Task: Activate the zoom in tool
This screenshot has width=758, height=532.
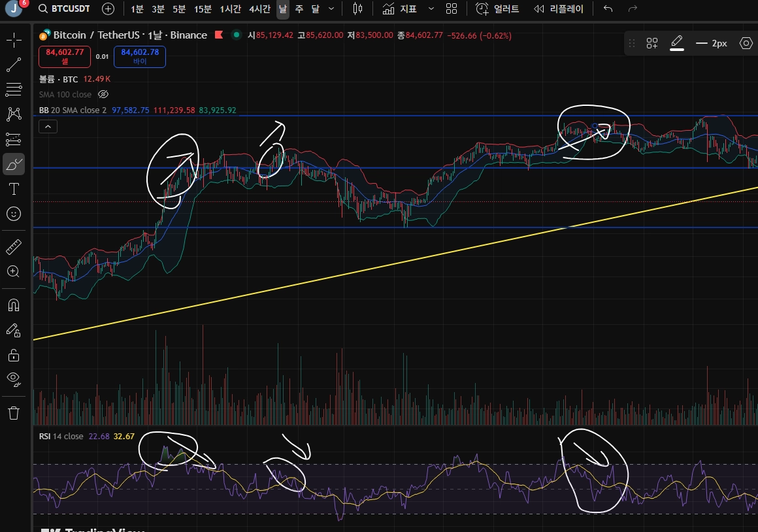Action: (14, 271)
